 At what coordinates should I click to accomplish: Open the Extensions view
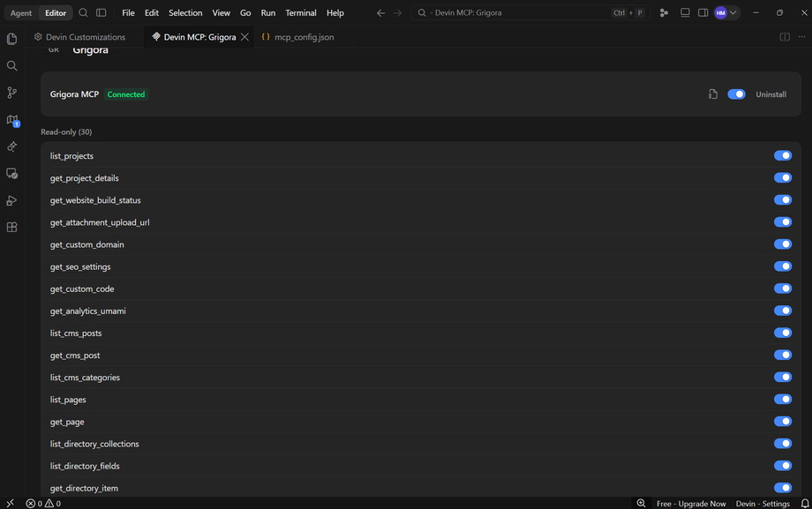(x=11, y=228)
